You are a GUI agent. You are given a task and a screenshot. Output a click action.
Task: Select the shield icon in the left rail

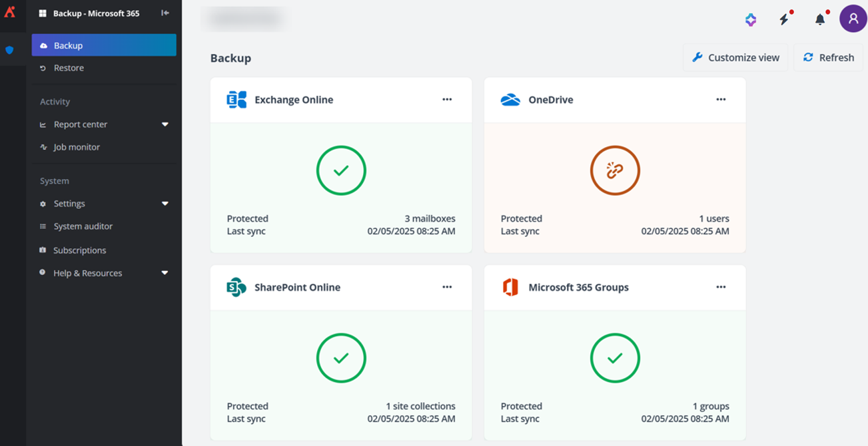[x=9, y=49]
